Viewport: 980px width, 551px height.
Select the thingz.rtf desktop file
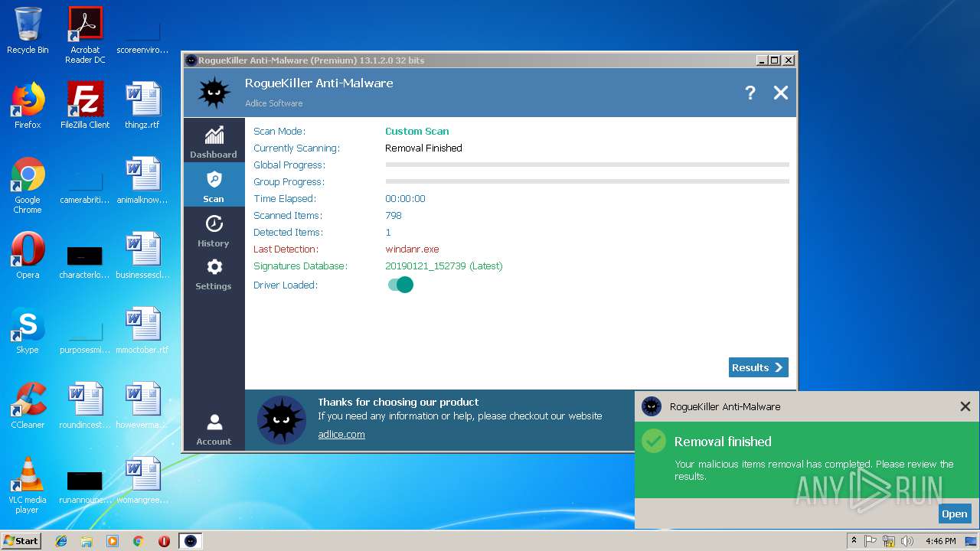[x=142, y=106]
